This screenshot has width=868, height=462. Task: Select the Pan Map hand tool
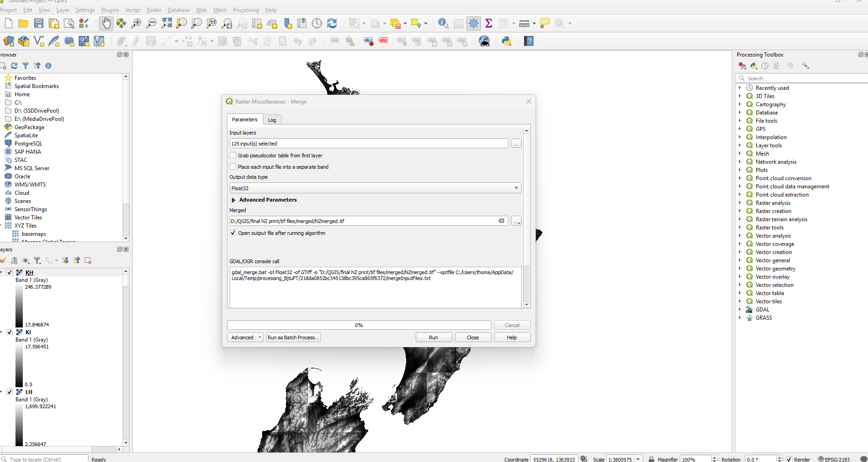point(106,23)
